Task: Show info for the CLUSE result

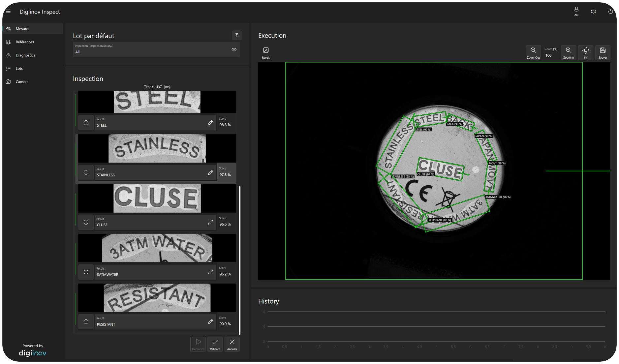Action: 86,222
